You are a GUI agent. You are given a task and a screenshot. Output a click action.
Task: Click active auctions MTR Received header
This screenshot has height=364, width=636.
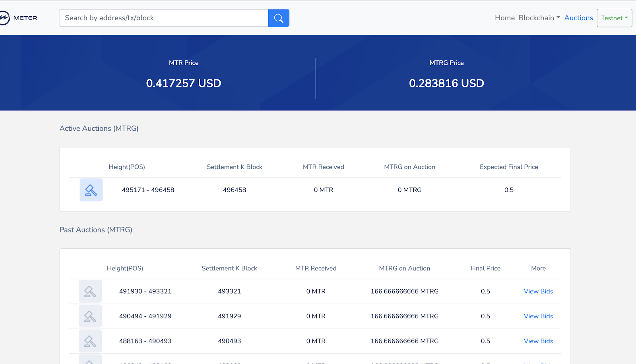(x=324, y=167)
